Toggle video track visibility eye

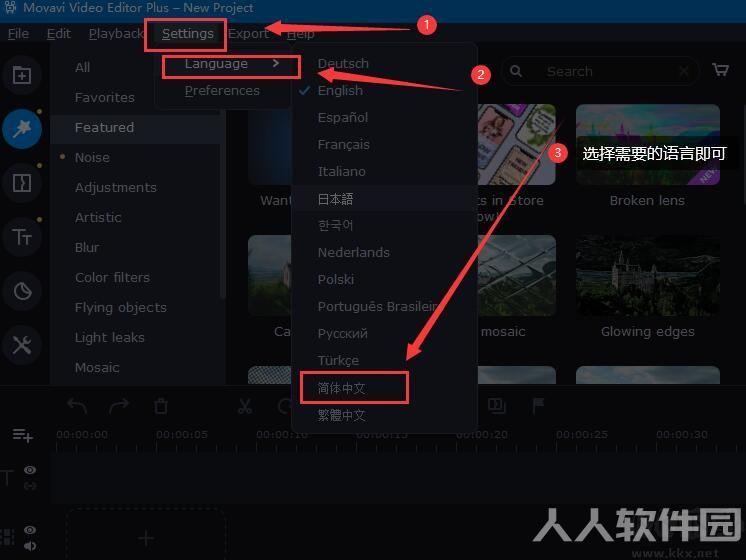(30, 530)
